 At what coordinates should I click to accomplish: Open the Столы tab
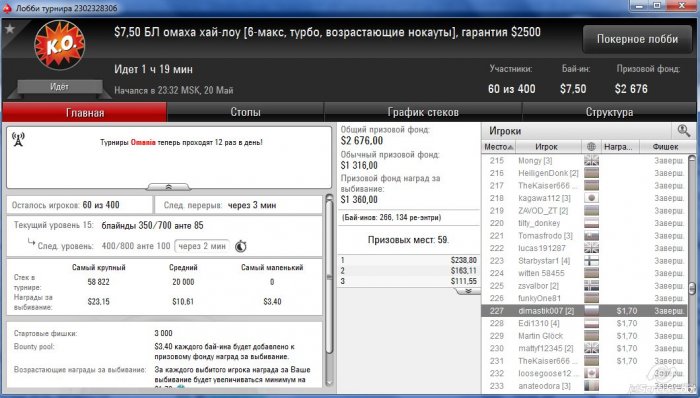245,112
